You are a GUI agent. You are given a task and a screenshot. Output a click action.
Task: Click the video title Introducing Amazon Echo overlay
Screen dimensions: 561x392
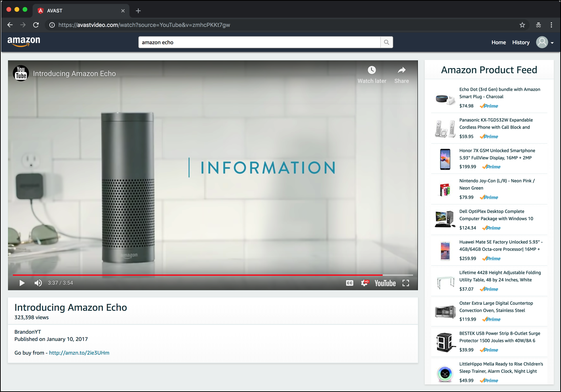coord(74,74)
